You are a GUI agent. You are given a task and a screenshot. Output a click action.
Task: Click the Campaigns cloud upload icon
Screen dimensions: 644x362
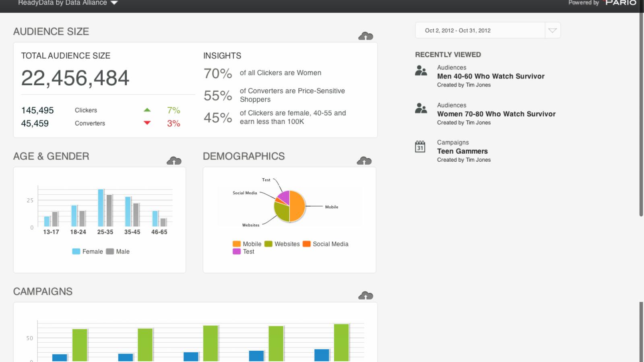tap(365, 296)
